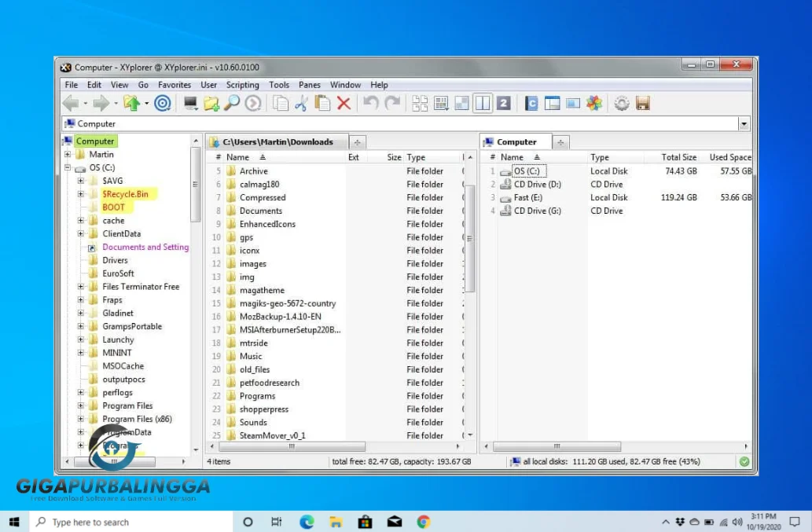Viewport: 812px width, 532px height.
Task: Open the Configuration gear icon
Action: tap(620, 102)
